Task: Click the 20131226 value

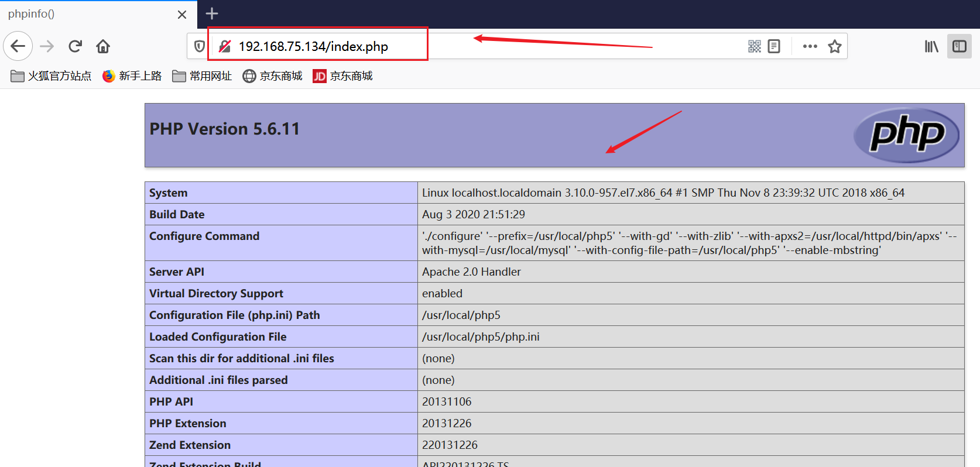Action: click(x=447, y=423)
